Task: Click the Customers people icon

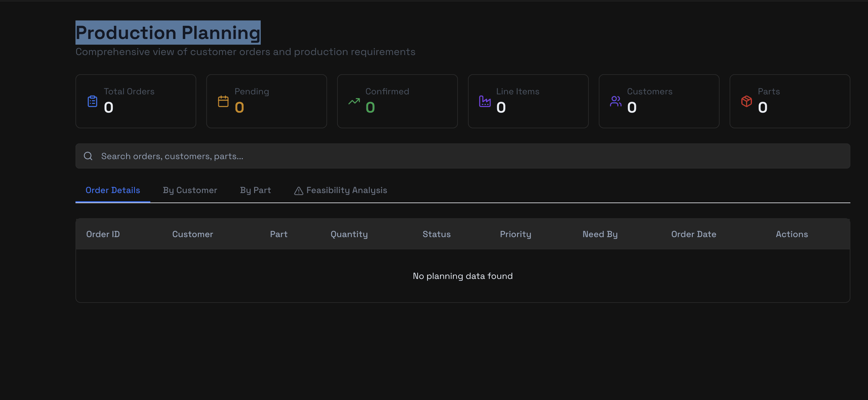Action: [615, 102]
